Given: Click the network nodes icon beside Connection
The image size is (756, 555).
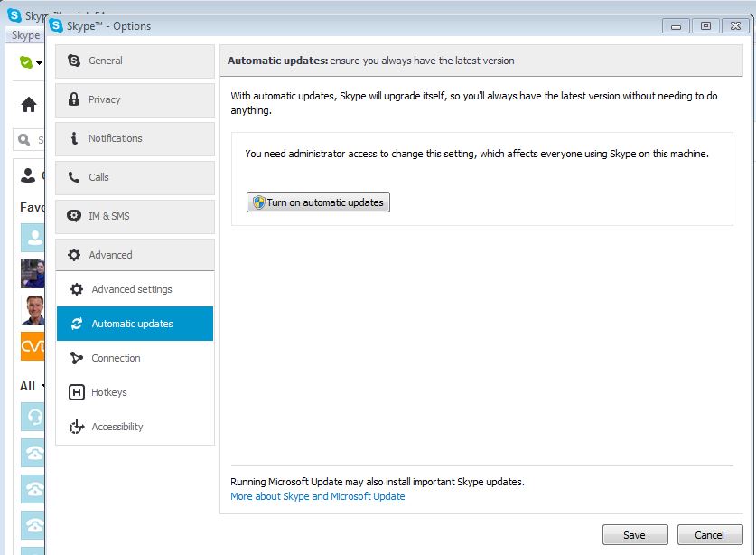Looking at the screenshot, I should [x=76, y=358].
